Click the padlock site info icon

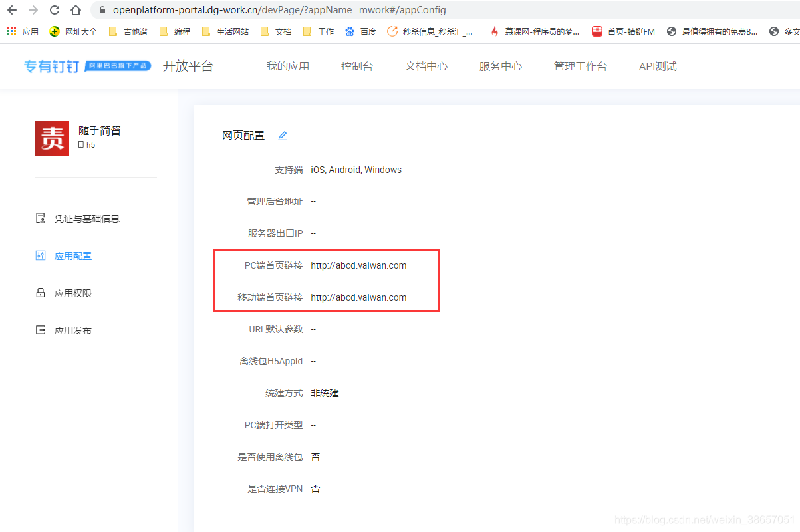point(102,10)
